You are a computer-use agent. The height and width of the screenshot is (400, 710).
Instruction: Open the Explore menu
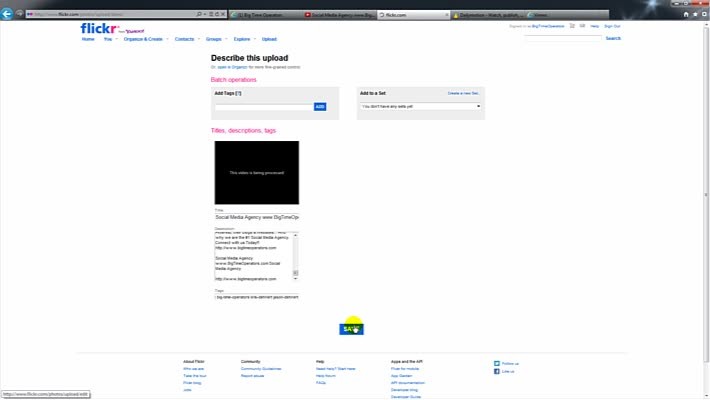(x=242, y=39)
